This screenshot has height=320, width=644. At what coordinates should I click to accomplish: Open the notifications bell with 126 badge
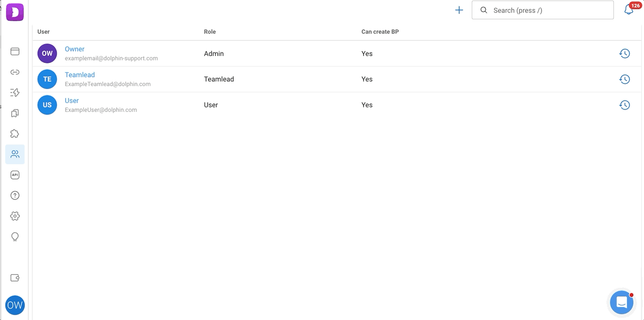pyautogui.click(x=629, y=10)
